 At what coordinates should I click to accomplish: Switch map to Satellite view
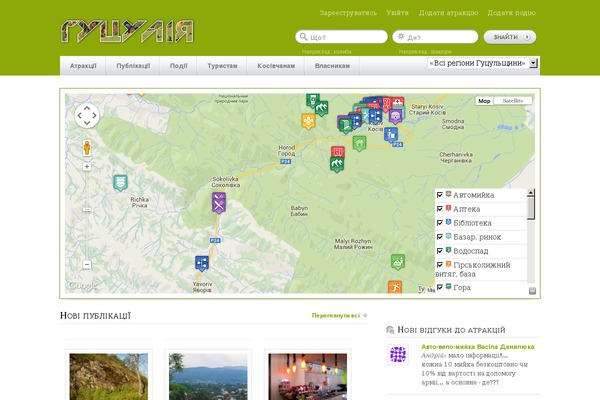[x=512, y=101]
